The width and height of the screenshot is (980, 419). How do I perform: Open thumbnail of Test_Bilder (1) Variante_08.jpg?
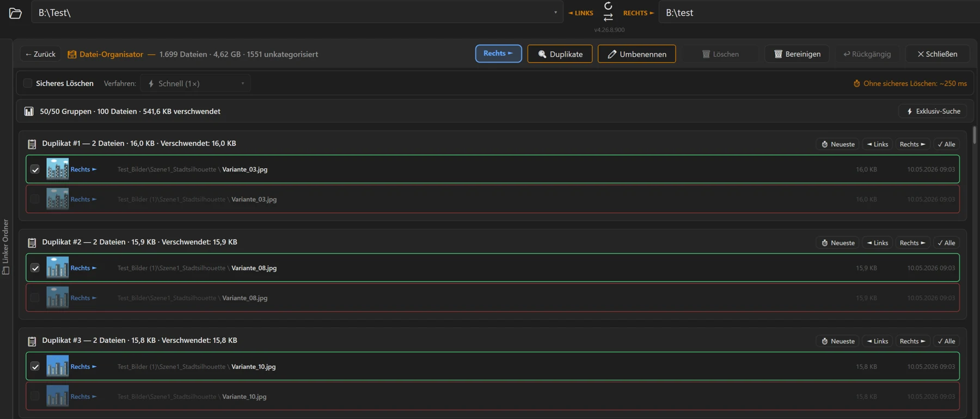click(x=57, y=268)
